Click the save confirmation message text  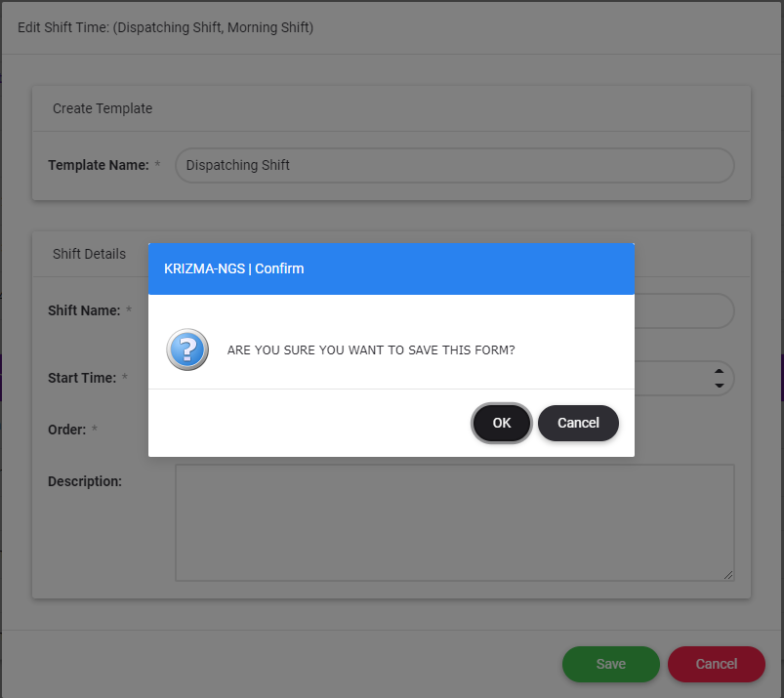[370, 349]
